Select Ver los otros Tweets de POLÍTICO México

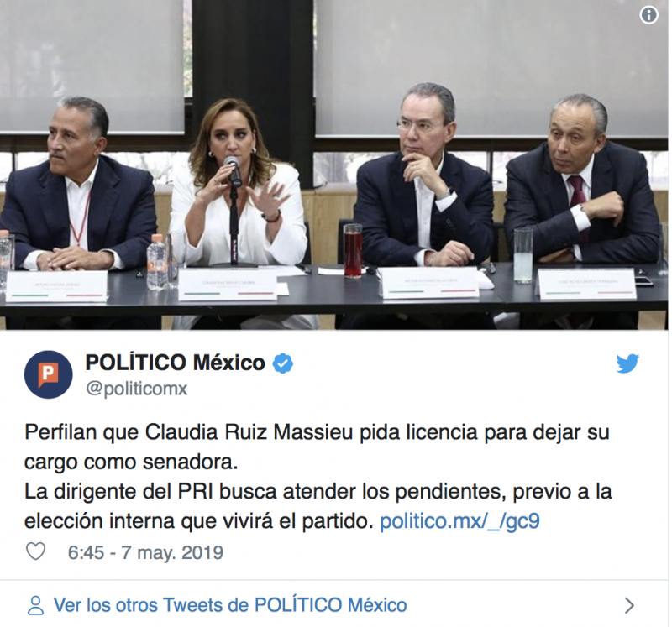tap(230, 605)
